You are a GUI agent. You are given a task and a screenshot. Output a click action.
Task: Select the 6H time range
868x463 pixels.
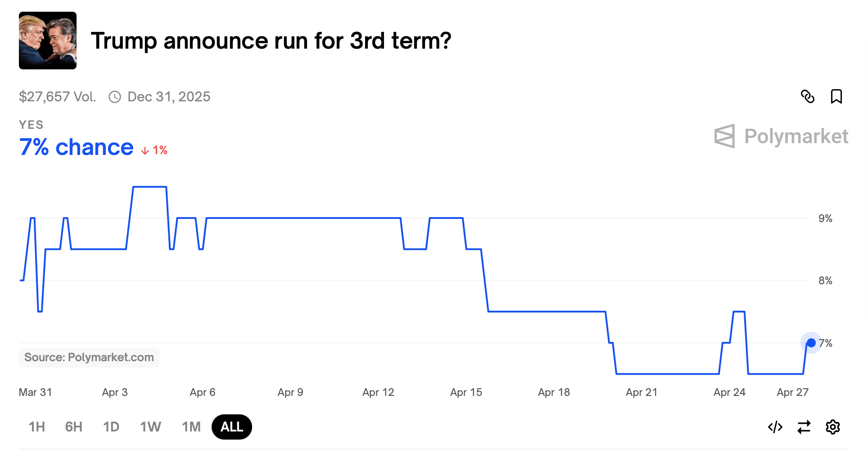tap(74, 427)
